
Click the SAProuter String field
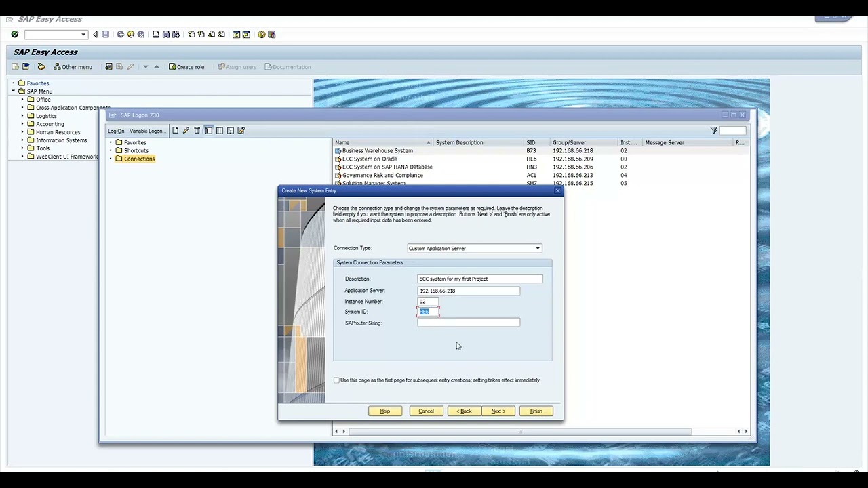pos(469,323)
